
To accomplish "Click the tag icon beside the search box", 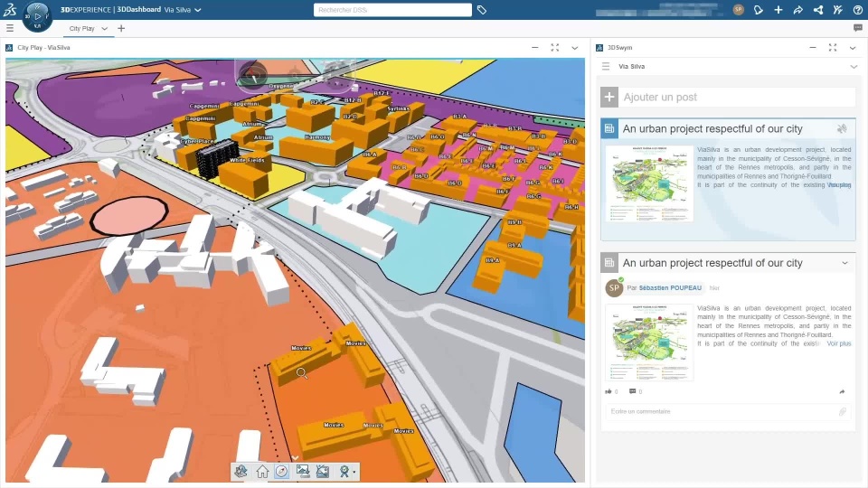I will pos(482,10).
